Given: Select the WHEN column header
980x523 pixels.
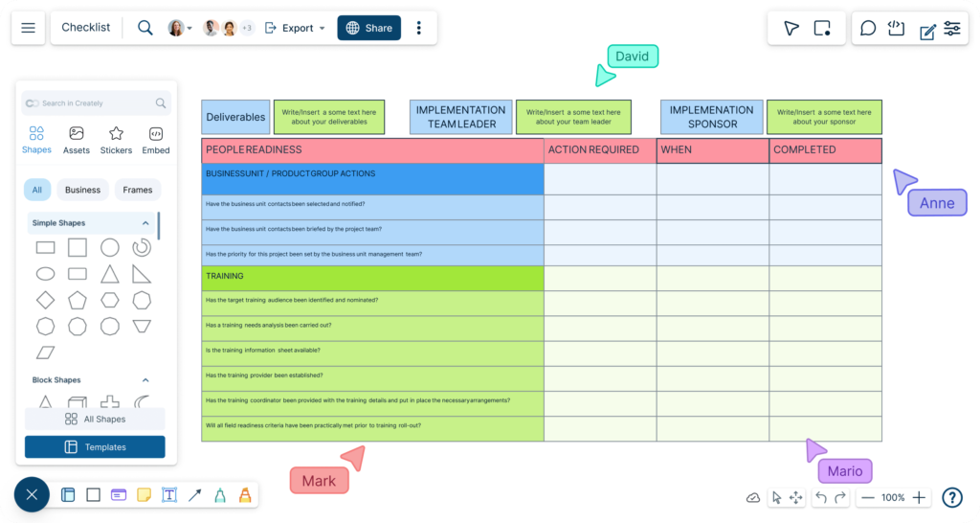Looking at the screenshot, I should (713, 150).
